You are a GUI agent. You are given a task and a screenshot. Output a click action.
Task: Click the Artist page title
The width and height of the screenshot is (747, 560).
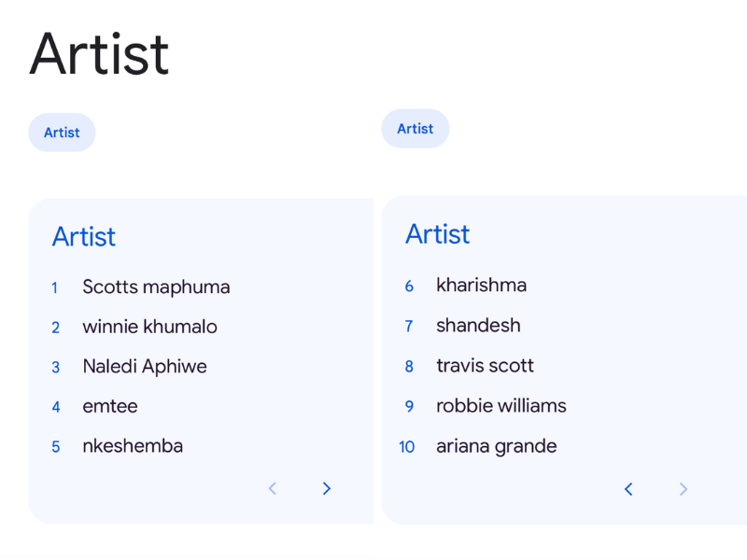(98, 53)
